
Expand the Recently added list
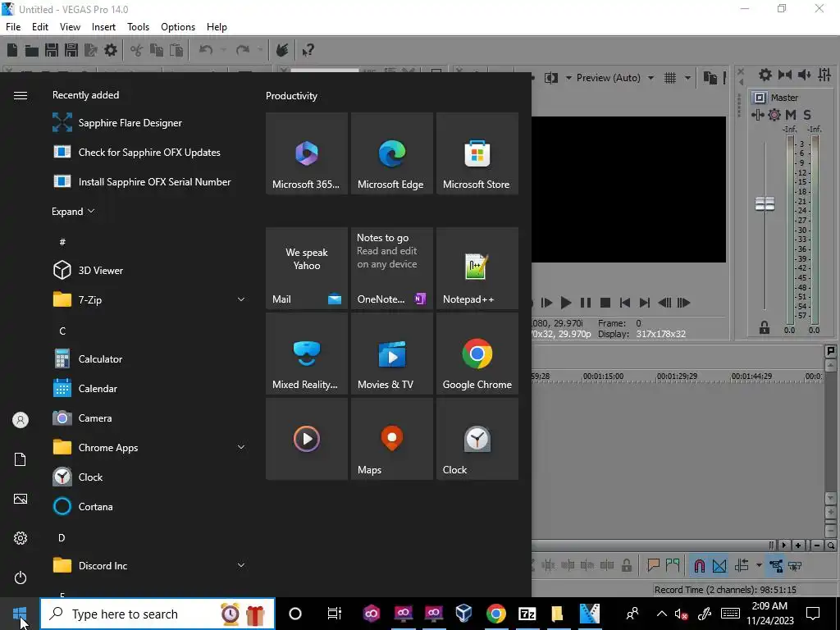coord(73,211)
